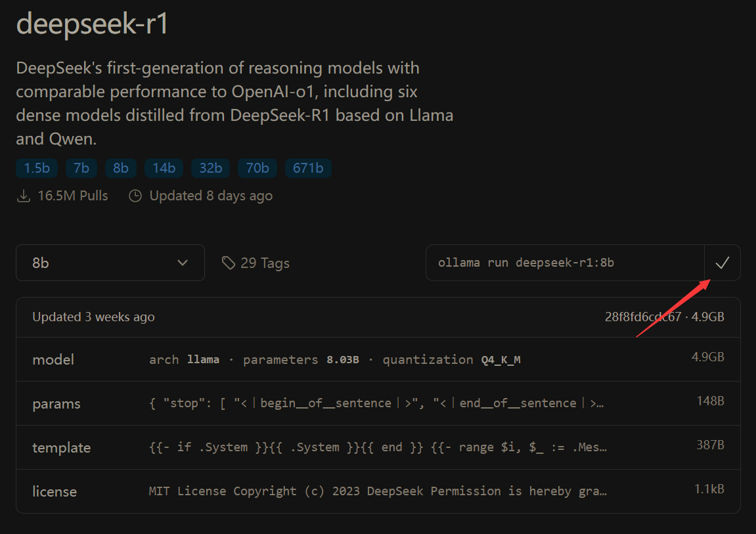Click the dropdown chevron arrow
The width and height of the screenshot is (756, 534).
click(183, 263)
